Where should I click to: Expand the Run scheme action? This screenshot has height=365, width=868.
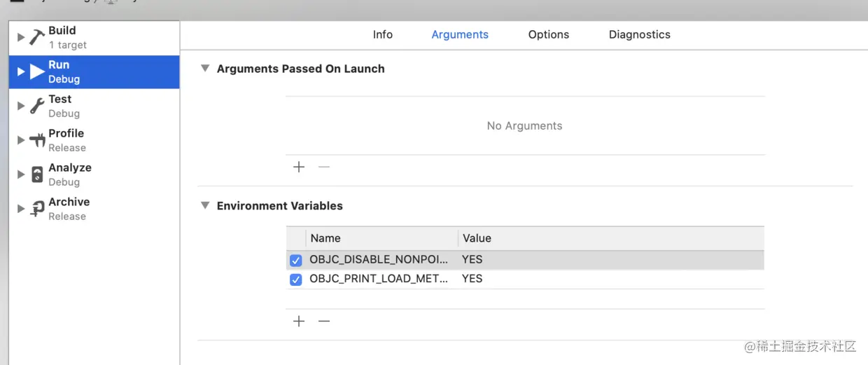tap(21, 71)
